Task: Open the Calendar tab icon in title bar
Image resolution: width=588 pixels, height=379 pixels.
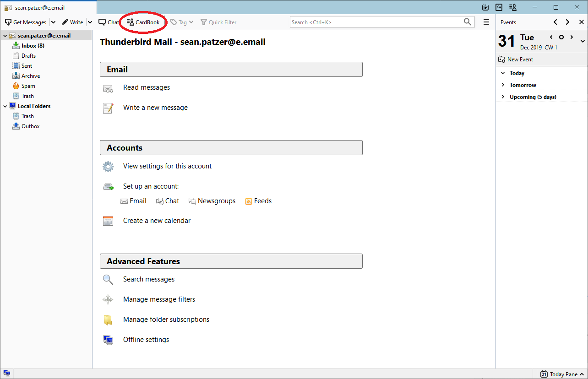Action: pyautogui.click(x=485, y=7)
